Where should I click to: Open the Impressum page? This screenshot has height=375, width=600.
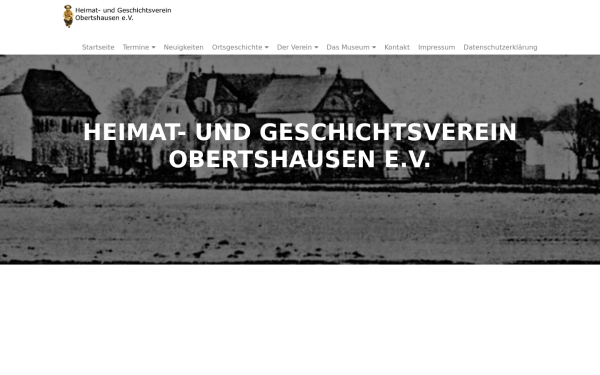(x=437, y=47)
